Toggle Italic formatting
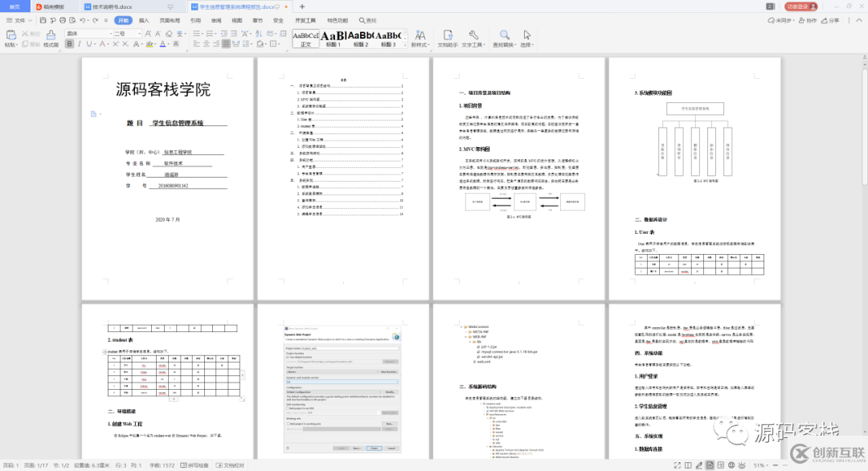868x471 pixels. pyautogui.click(x=79, y=43)
